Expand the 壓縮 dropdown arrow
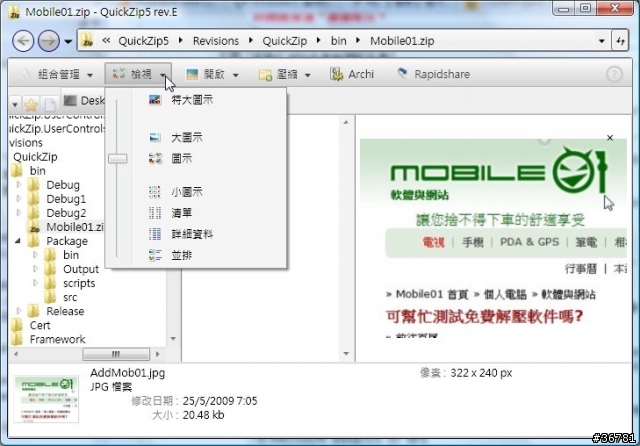Viewport: 640px width, 446px height. [x=307, y=75]
